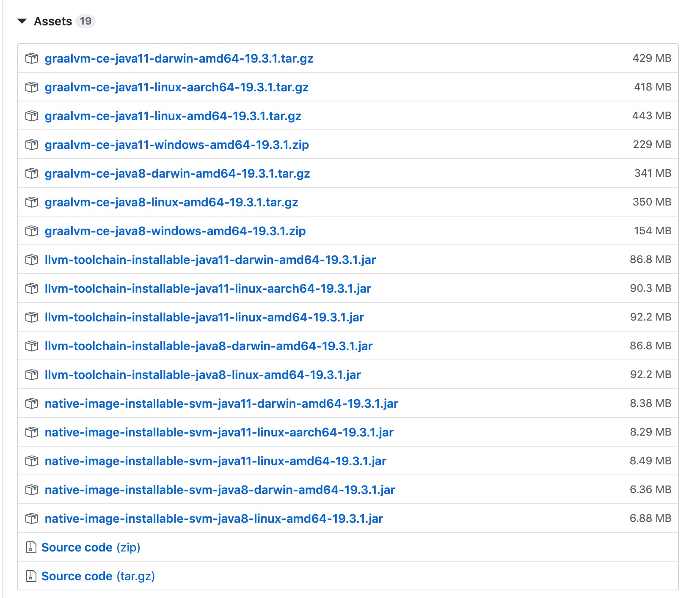Download graalvm-ce-java8-windows-amd64-19.3.1.zip
The height and width of the screenshot is (598, 700).
(175, 231)
